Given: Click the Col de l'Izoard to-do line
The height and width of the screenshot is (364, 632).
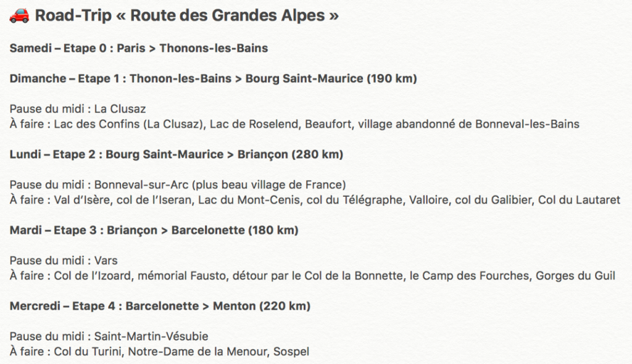Looking at the screenshot, I should point(312,275).
